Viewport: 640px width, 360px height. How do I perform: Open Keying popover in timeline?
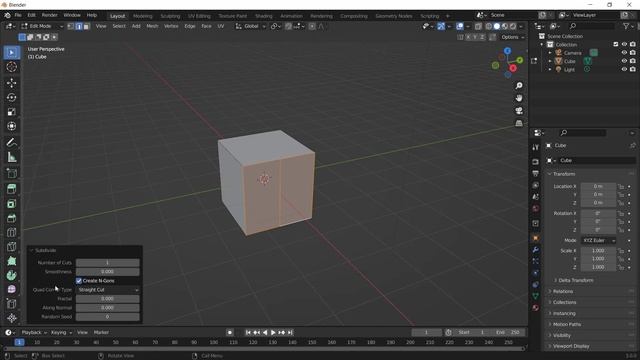[x=61, y=333]
